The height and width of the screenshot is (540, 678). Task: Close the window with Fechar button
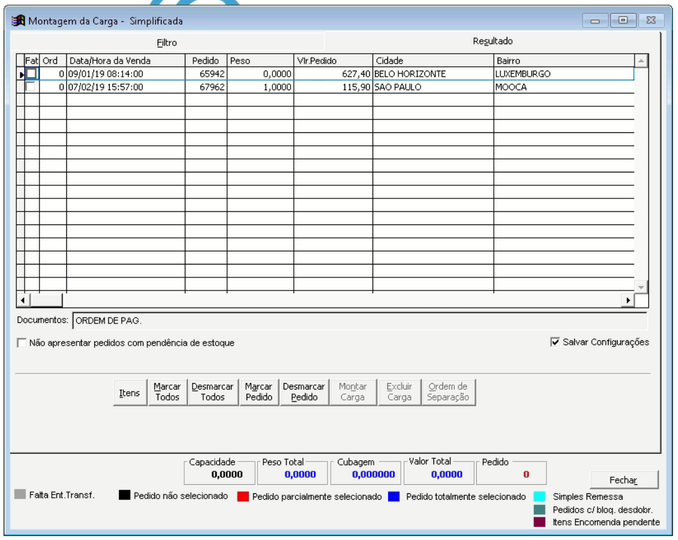point(624,480)
